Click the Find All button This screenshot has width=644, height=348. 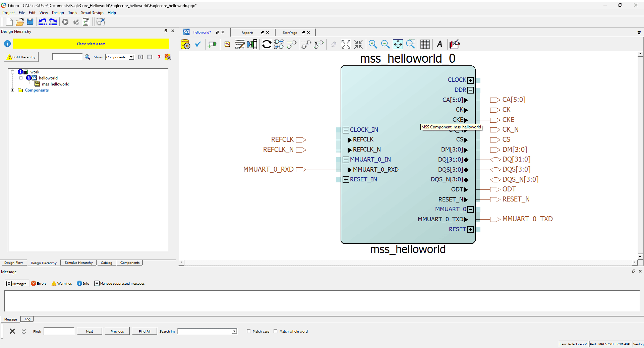point(144,332)
